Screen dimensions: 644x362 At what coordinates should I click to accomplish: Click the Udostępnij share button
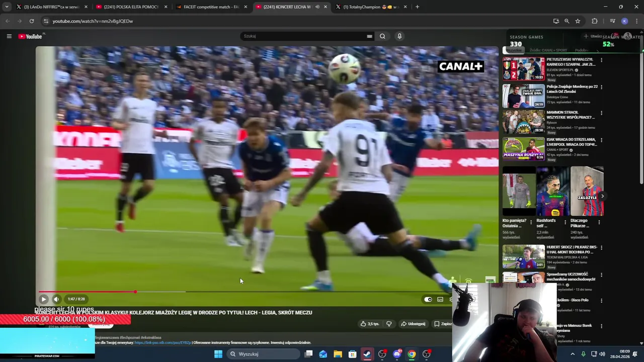(413, 324)
